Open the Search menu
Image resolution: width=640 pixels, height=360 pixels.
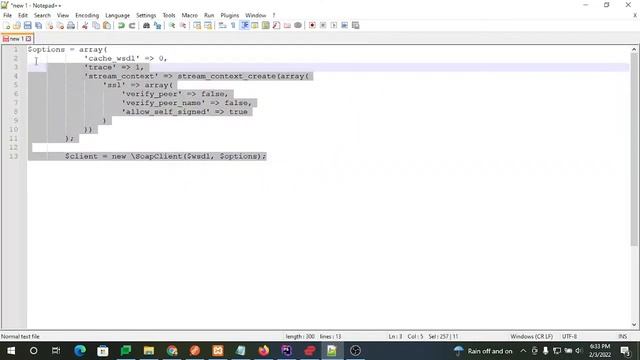[x=42, y=15]
